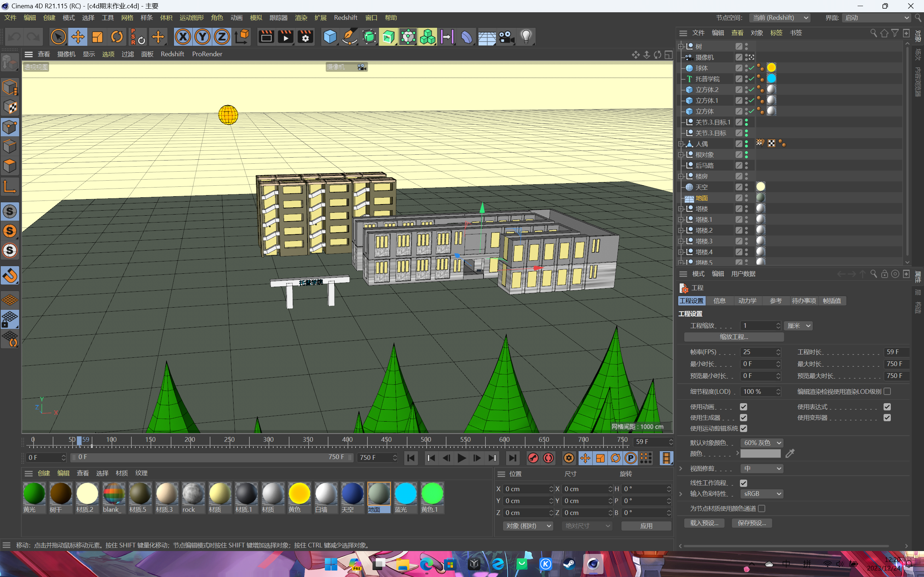
Task: Expand the 人偶 object in the tree
Action: coord(681,144)
